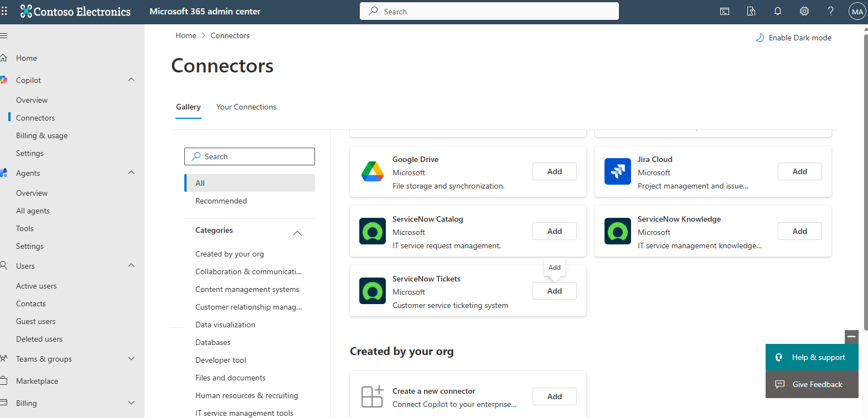Click the Billing card icon in sidebar
The image size is (868, 418).
point(4,403)
